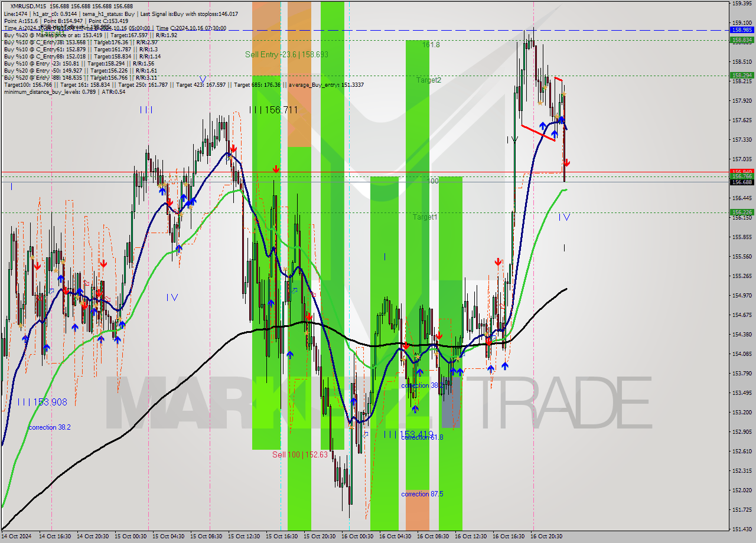The width and height of the screenshot is (756, 543).
Task: Click the '15 Oct 08:30' time label
Action: tap(206, 537)
